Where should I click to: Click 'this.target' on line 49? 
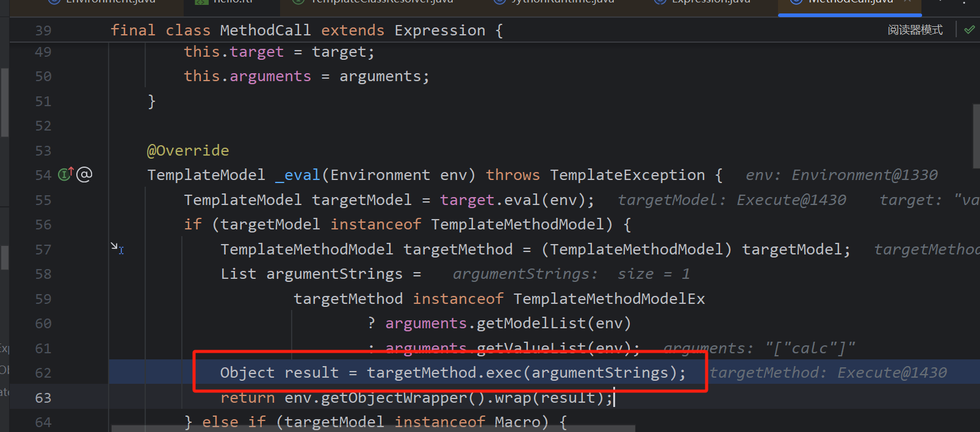pyautogui.click(x=234, y=52)
